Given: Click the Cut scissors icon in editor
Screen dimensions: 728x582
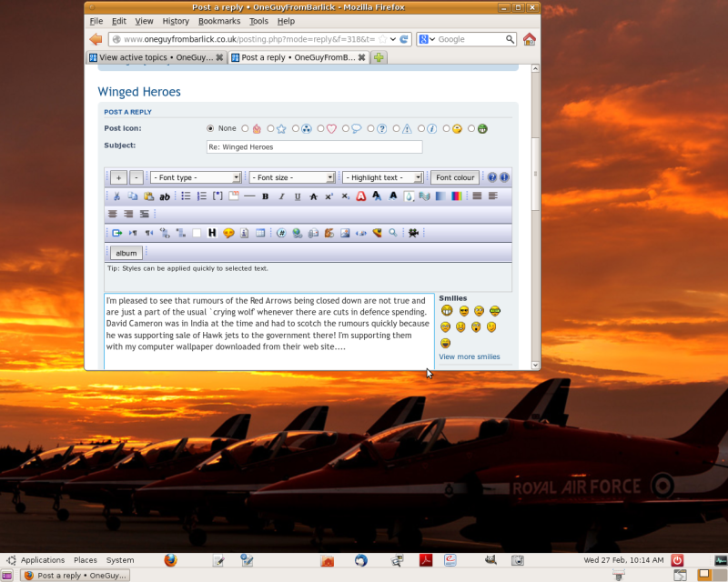Looking at the screenshot, I should (x=116, y=196).
